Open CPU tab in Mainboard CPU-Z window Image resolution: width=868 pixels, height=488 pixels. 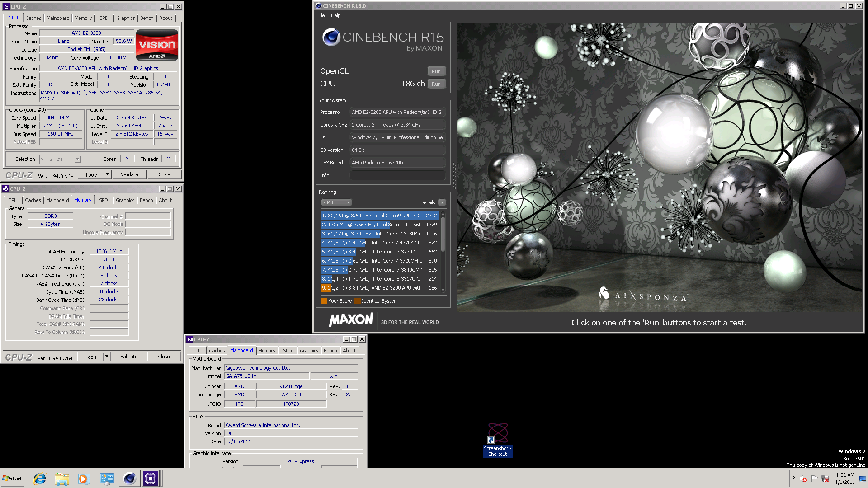click(197, 351)
